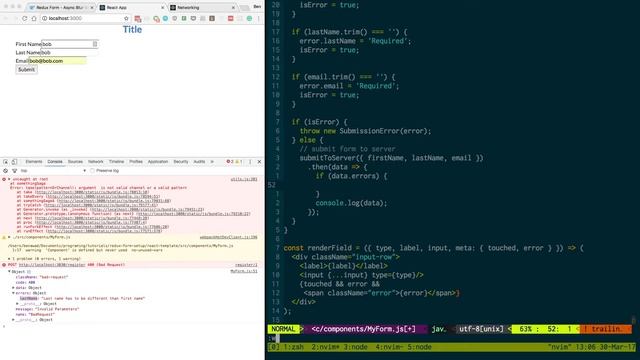Expand __proto__ under errors object
This screenshot has width=640, height=360.
point(17,304)
